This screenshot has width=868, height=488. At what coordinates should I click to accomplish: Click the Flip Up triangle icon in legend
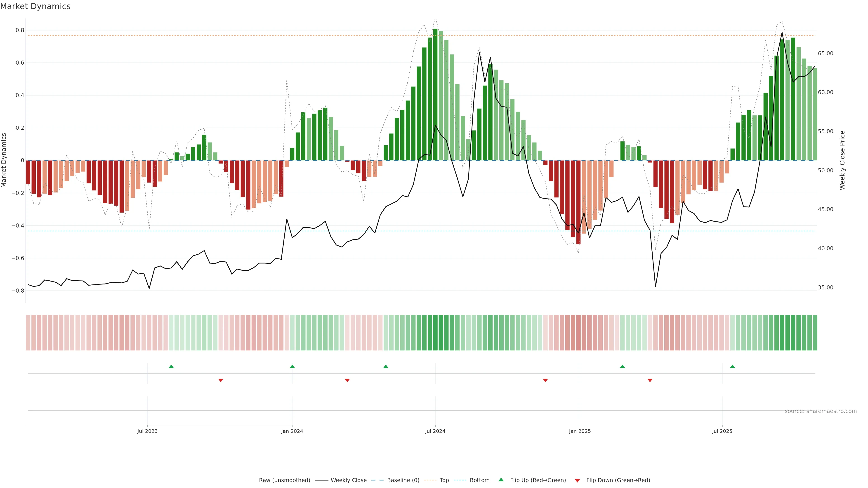(x=501, y=480)
